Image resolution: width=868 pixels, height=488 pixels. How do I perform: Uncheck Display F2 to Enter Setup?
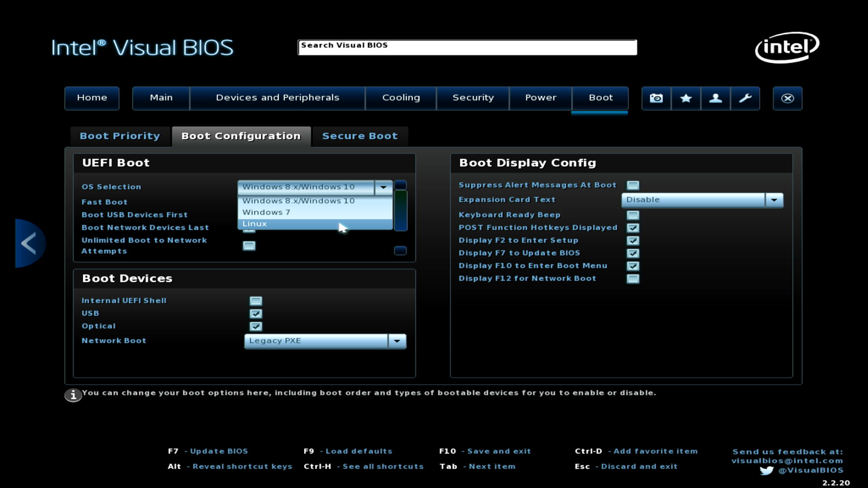(633, 240)
